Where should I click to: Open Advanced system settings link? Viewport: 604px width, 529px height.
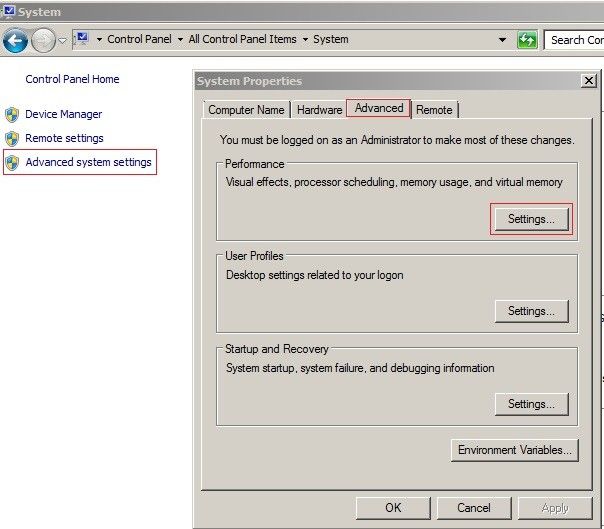click(88, 162)
